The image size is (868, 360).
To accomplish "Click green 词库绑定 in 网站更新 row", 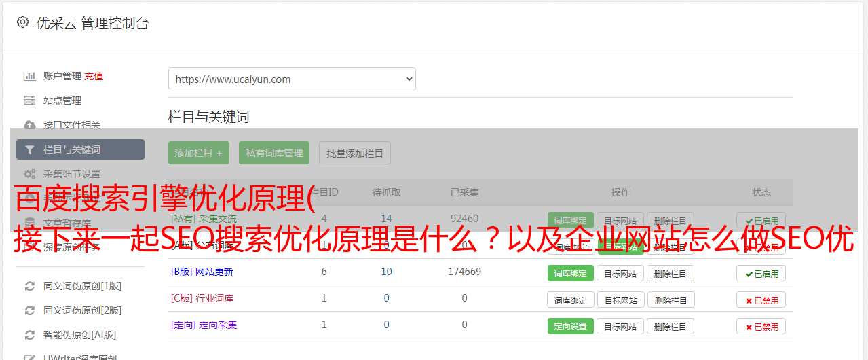I will [571, 273].
